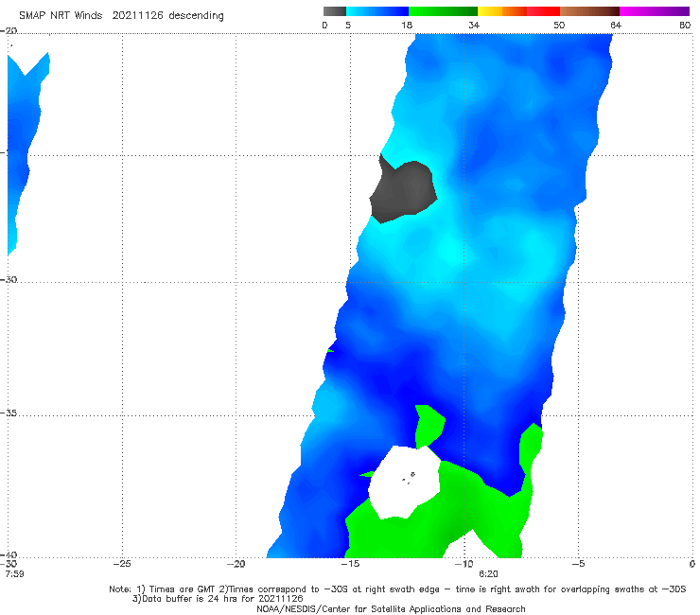Click the "80" label under the color bar

[x=685, y=25]
